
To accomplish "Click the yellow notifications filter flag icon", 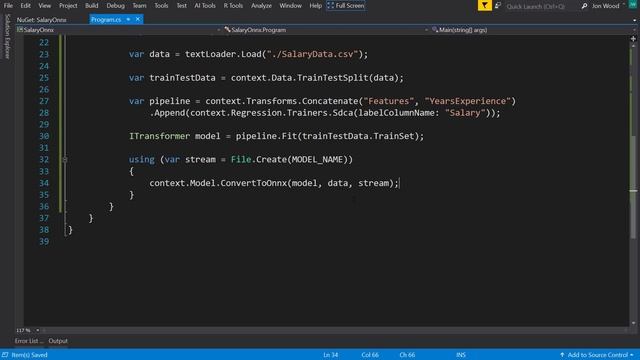I will (x=484, y=6).
